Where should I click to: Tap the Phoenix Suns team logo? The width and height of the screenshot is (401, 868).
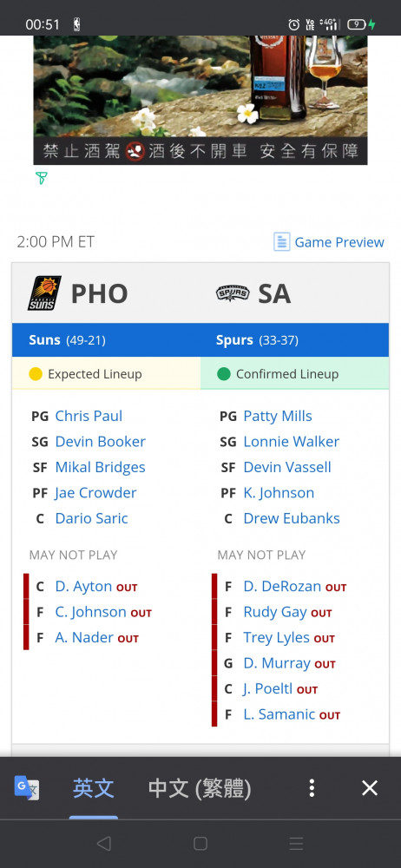[44, 293]
